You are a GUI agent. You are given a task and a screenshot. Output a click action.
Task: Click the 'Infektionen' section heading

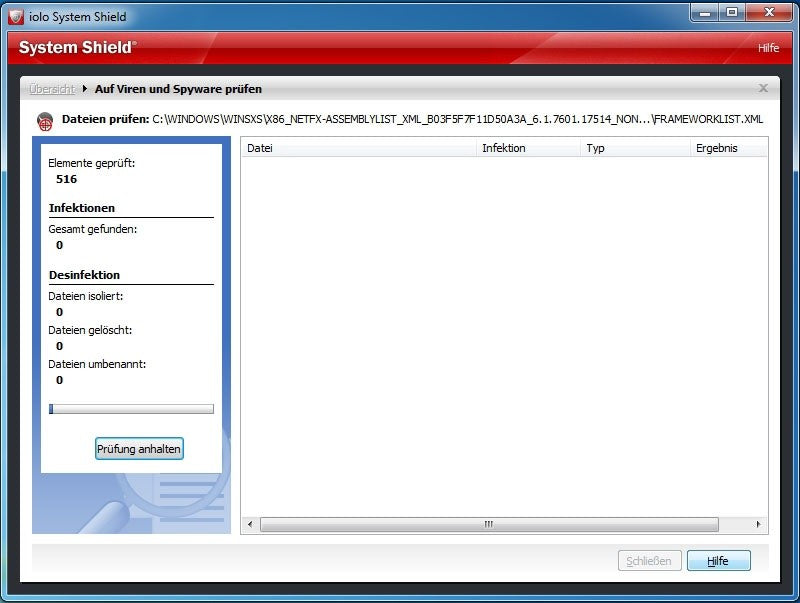[82, 208]
